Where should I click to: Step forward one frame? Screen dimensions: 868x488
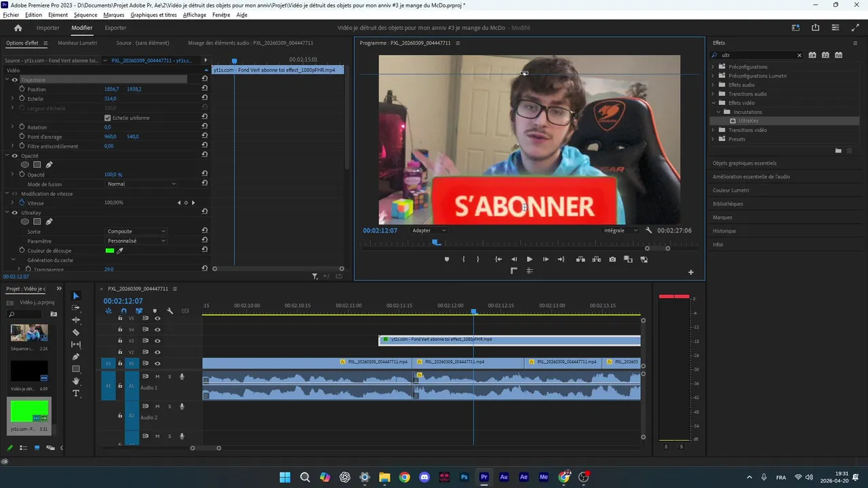pos(545,259)
